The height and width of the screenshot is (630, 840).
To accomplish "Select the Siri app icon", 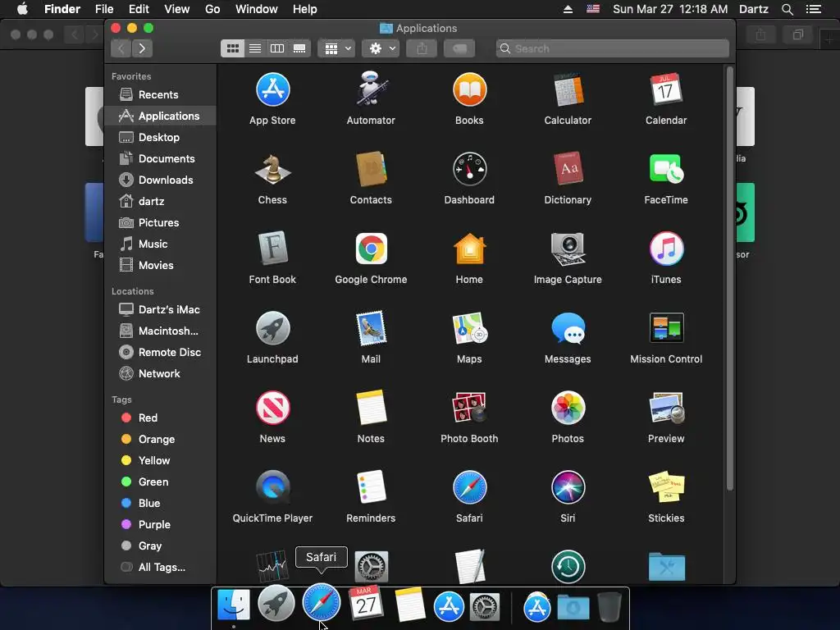I will click(568, 487).
